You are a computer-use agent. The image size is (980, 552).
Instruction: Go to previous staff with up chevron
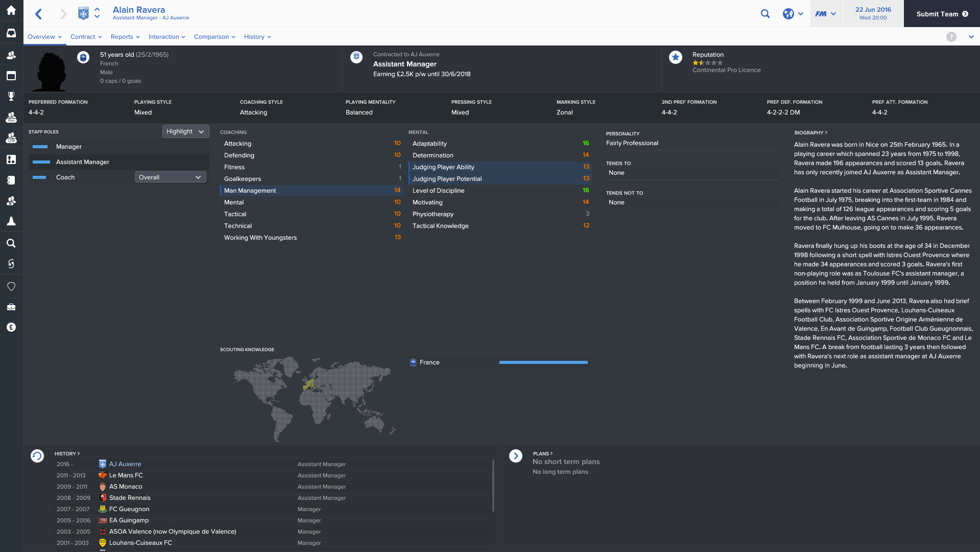click(x=97, y=10)
